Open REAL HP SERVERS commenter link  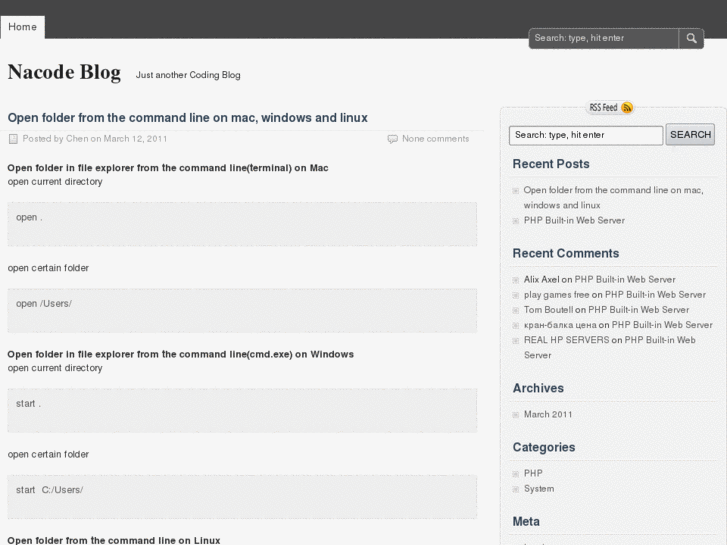click(567, 340)
